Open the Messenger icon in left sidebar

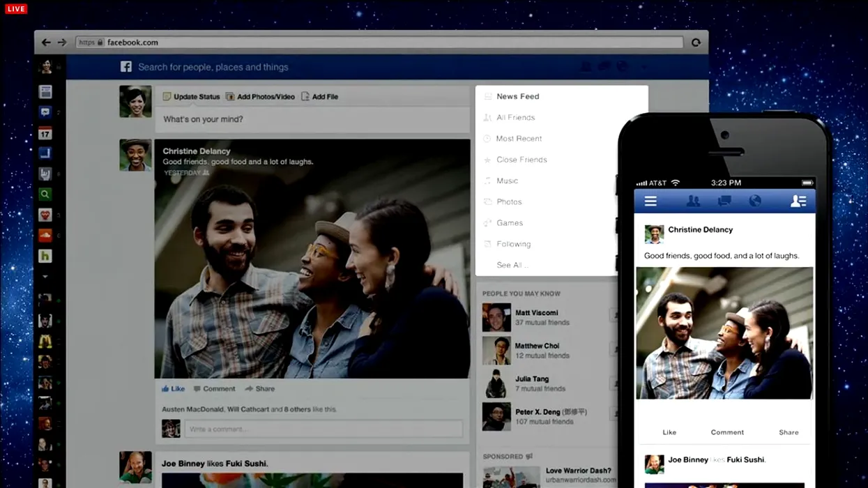coord(45,112)
